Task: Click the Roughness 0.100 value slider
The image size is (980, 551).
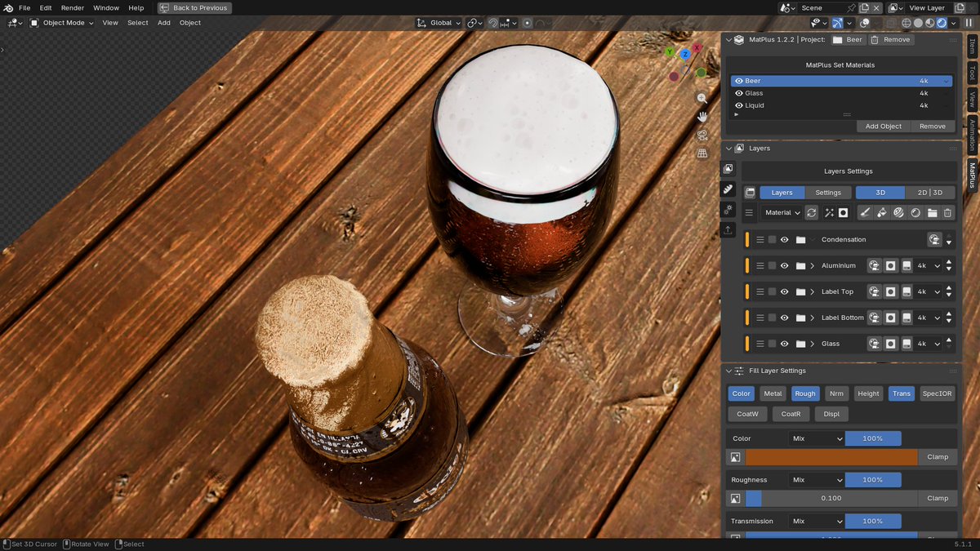Action: [x=831, y=498]
